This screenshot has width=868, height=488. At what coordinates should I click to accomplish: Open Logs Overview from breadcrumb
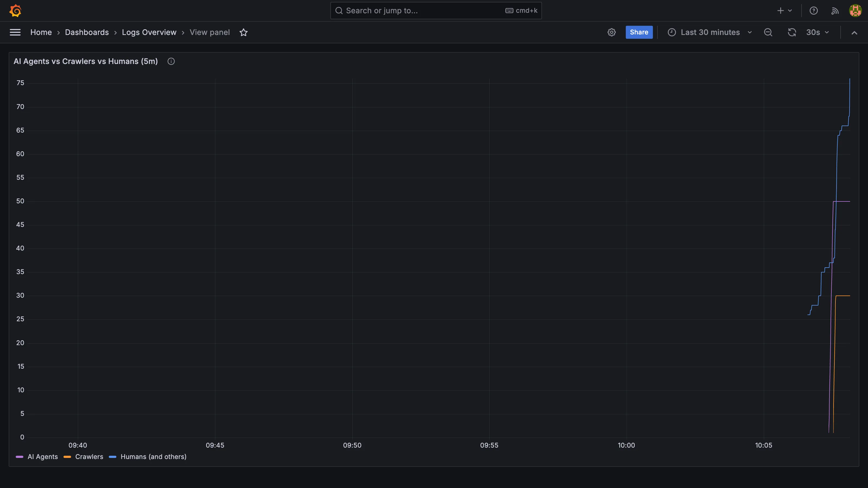149,32
